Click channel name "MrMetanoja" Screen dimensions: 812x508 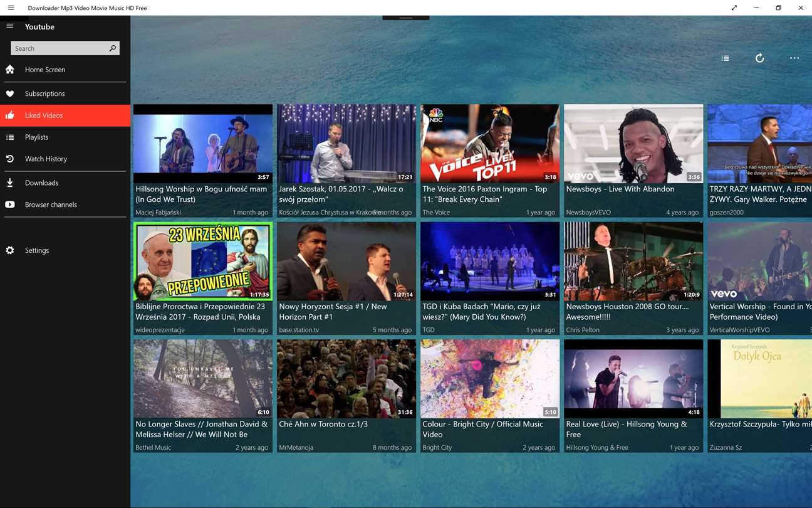pos(296,448)
